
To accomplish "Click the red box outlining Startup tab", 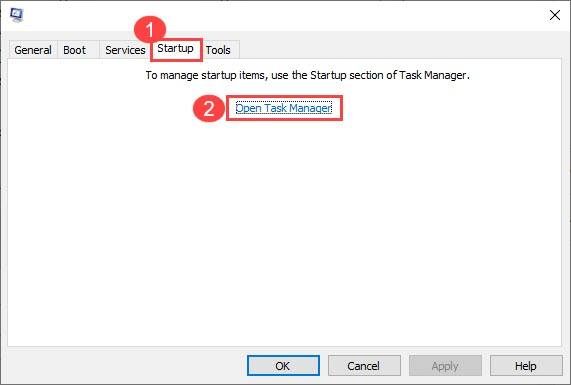I will coord(176,50).
